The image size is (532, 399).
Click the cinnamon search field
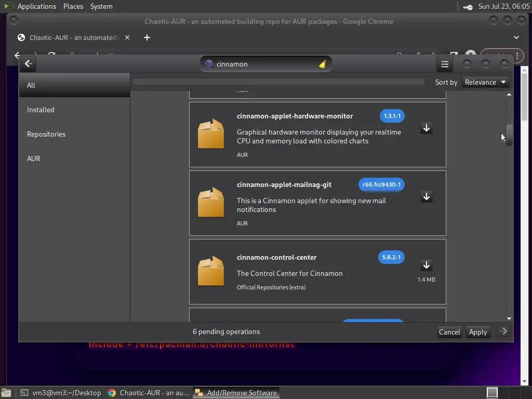[265, 64]
